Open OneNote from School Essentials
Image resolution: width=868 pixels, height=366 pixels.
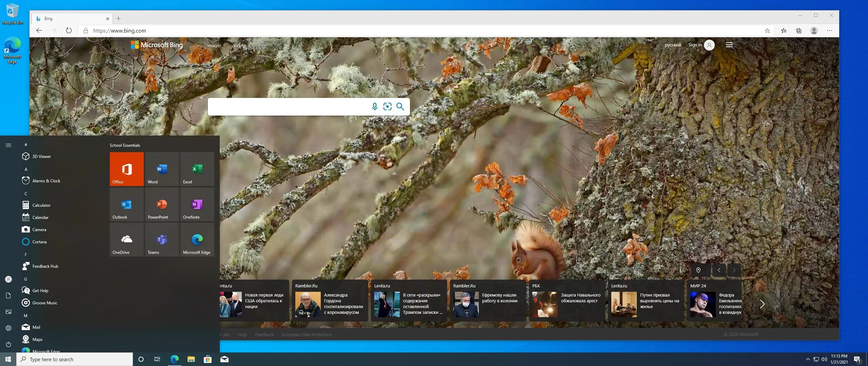(x=197, y=206)
